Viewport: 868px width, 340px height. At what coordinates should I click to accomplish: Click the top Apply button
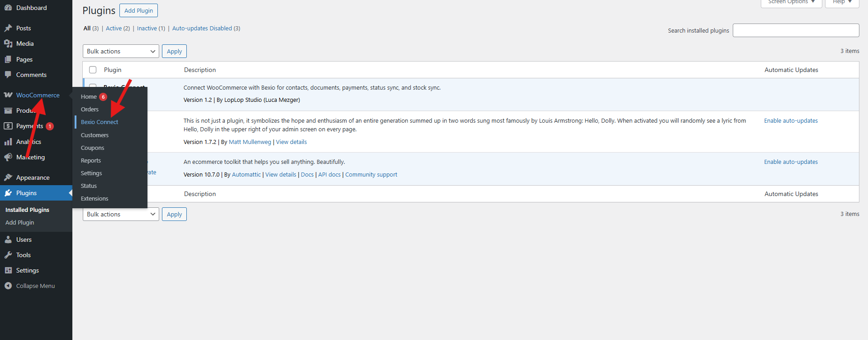tap(174, 51)
